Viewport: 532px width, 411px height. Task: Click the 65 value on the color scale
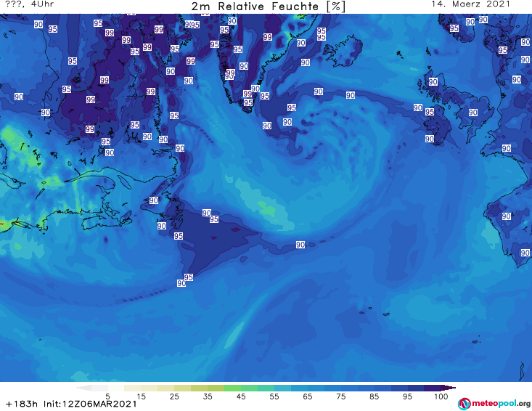308,396
